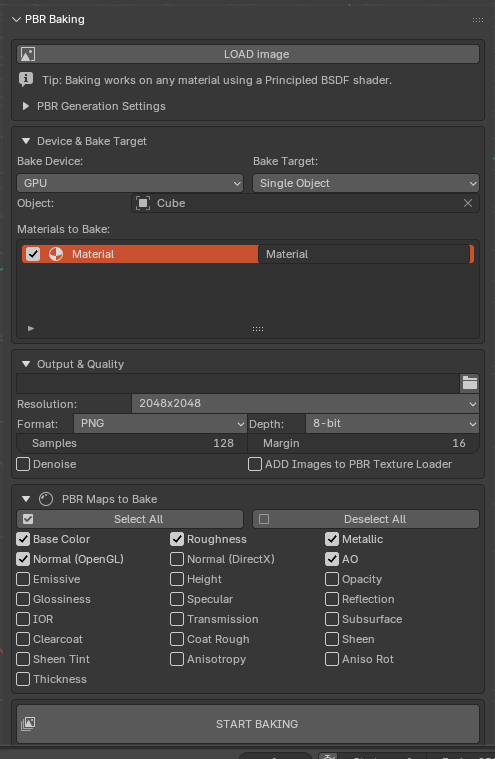
Task: Click START BAKING
Action: coord(248,724)
